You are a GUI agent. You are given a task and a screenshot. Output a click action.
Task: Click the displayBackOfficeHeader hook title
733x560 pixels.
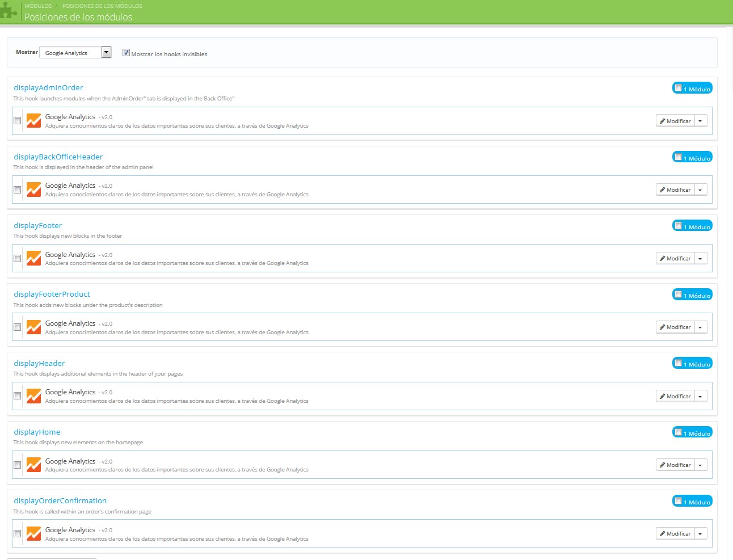click(58, 157)
